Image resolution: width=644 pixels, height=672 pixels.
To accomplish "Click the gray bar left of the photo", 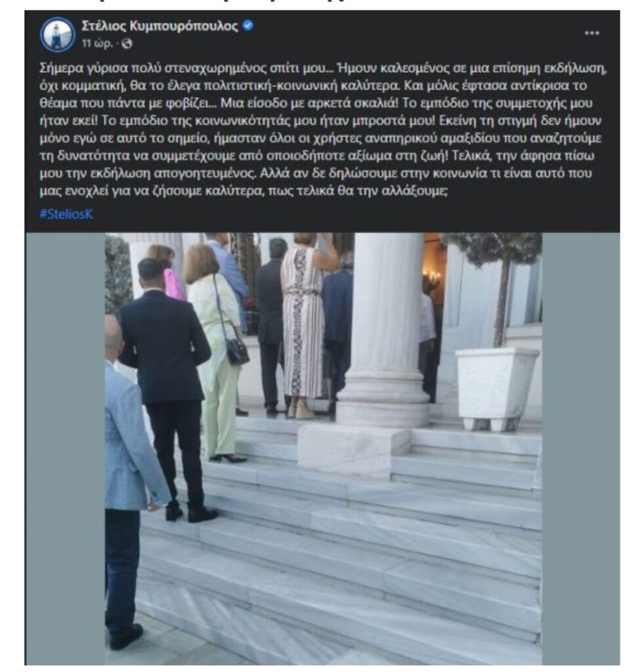I will point(65,449).
